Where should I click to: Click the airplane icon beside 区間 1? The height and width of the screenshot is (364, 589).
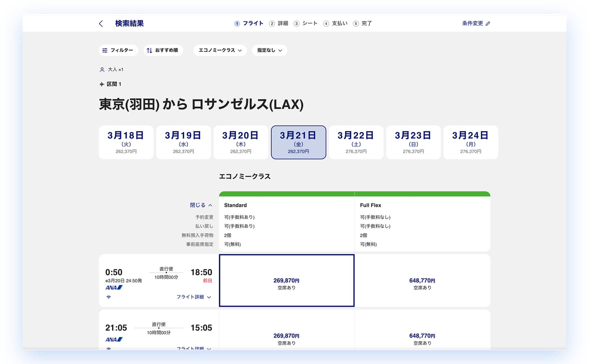pyautogui.click(x=102, y=84)
